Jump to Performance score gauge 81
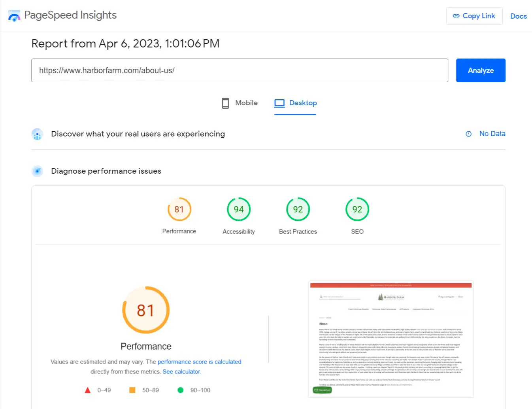Screen dimensions: 532x409 point(179,209)
